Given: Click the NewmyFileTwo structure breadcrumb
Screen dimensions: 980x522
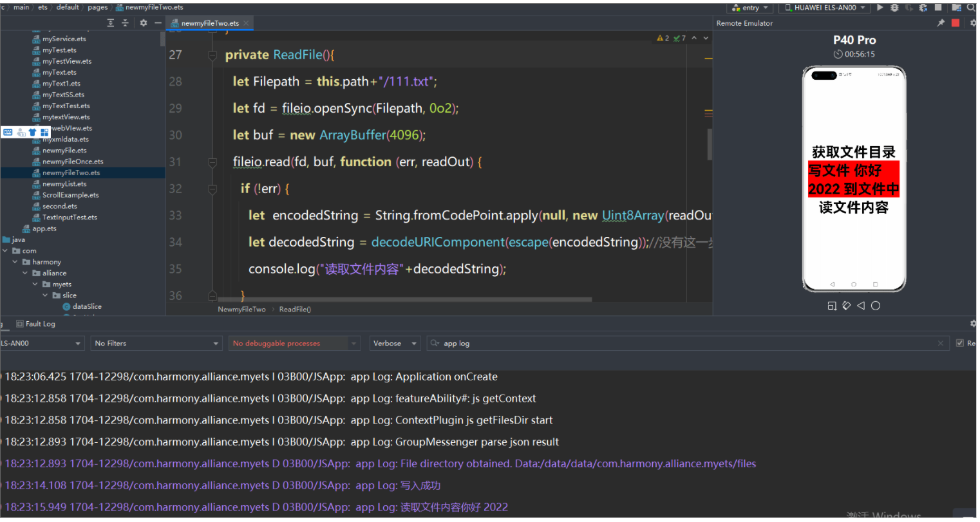Looking at the screenshot, I should (x=241, y=310).
